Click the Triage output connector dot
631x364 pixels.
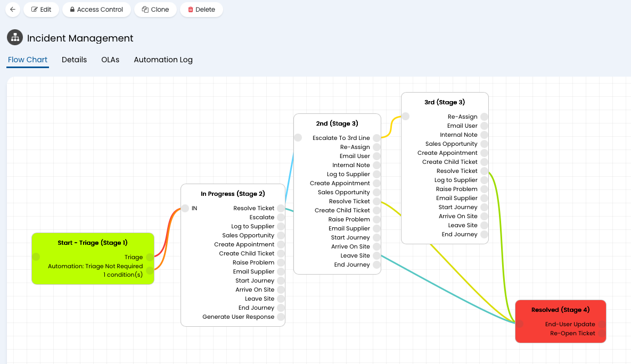tap(150, 257)
